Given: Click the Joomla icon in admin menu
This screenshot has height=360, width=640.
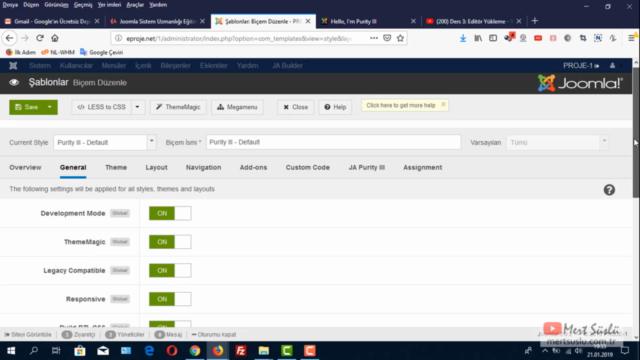Looking at the screenshot, I should pos(13,65).
